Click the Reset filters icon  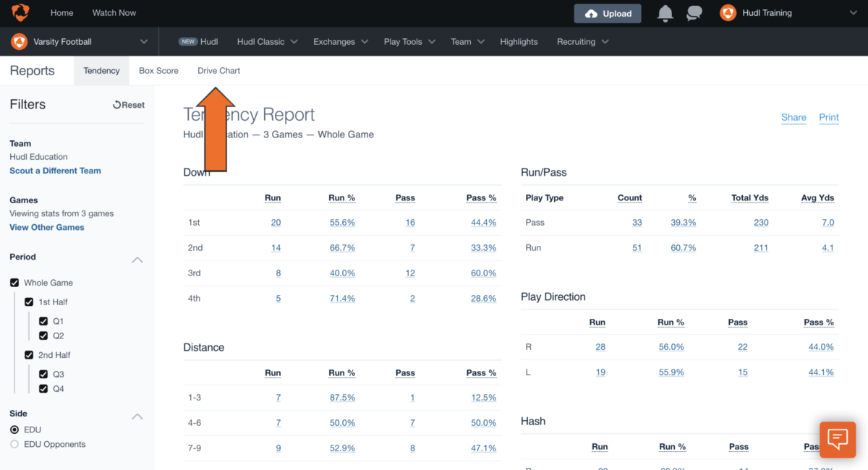(116, 105)
